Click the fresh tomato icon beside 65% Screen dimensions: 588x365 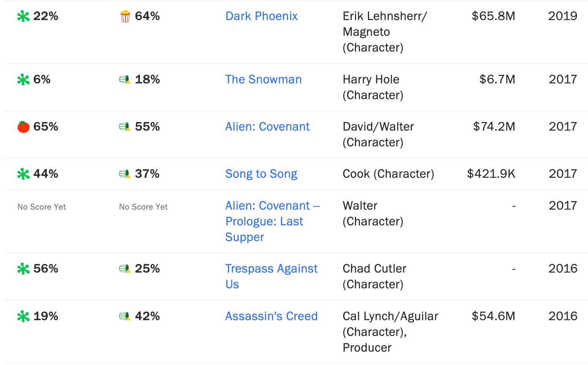point(23,127)
